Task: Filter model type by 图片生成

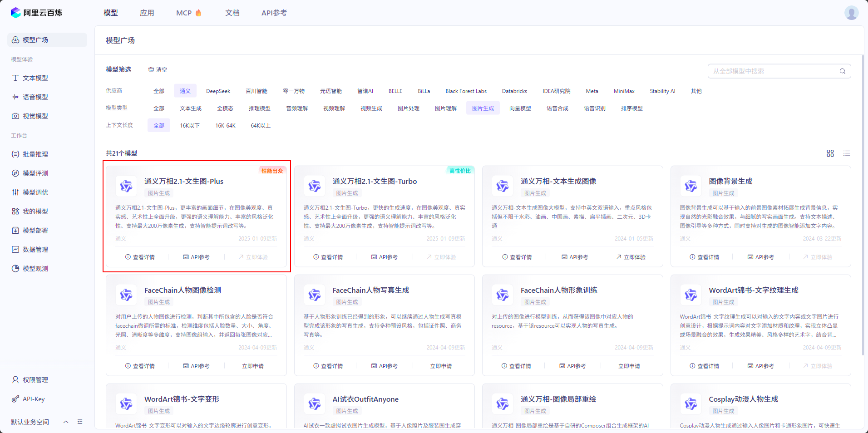Action: [x=483, y=108]
